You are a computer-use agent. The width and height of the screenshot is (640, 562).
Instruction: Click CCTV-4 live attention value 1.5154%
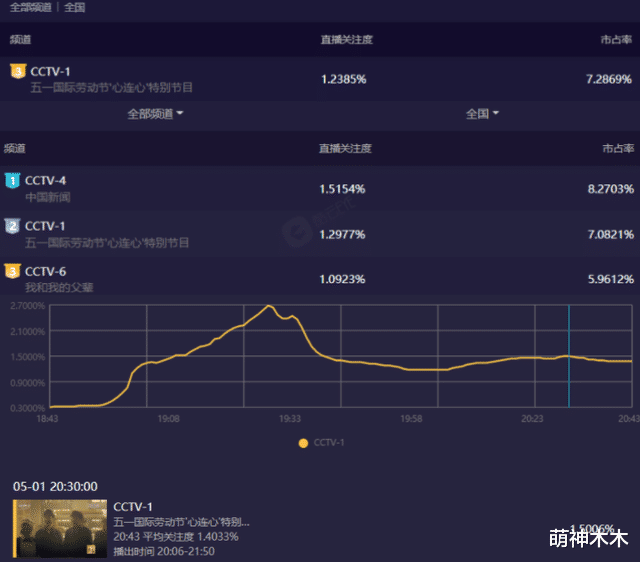coord(342,189)
